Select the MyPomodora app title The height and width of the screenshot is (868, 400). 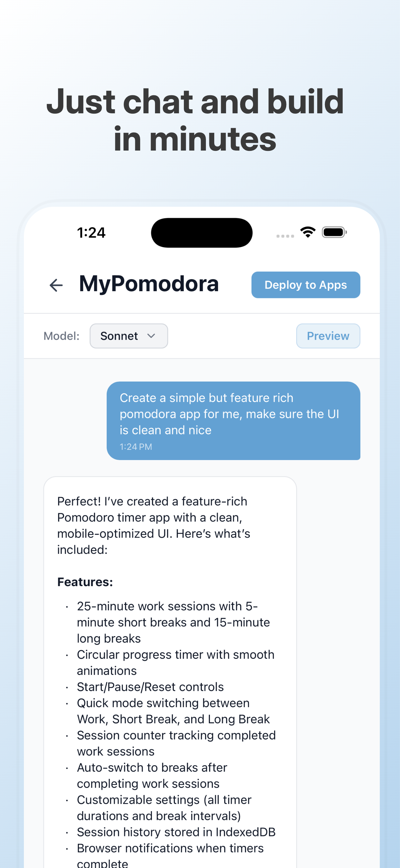click(149, 284)
